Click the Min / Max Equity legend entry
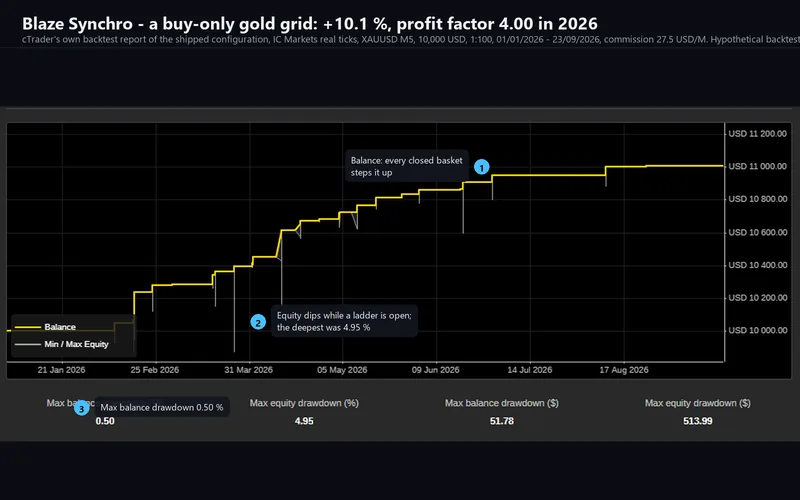 point(61,344)
